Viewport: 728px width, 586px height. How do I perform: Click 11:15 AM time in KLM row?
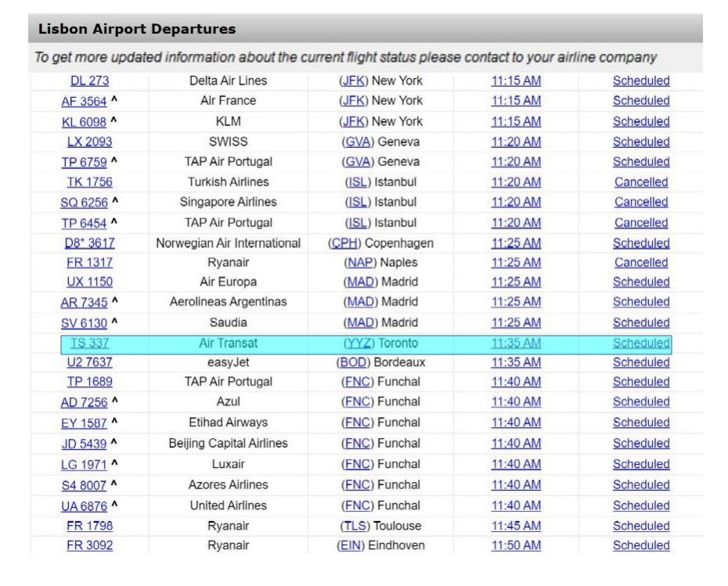coord(516,121)
